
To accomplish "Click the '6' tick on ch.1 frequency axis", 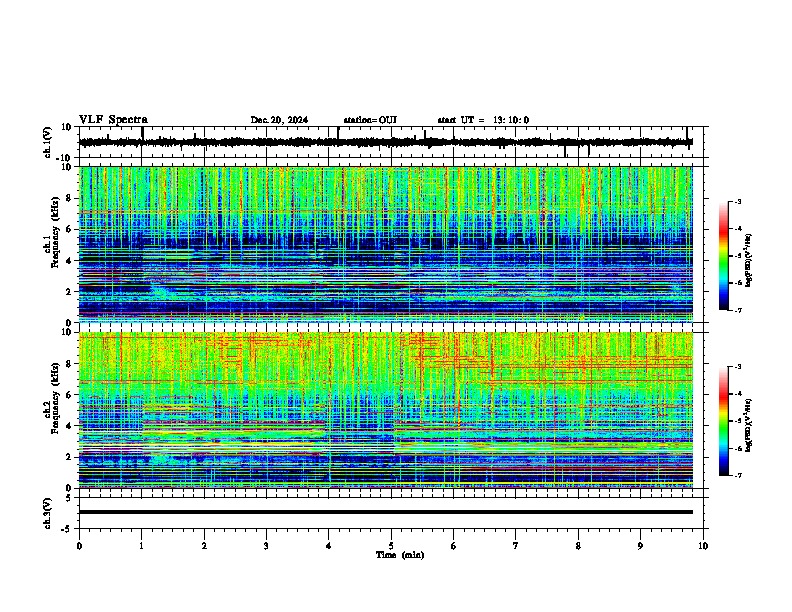I will tap(70, 230).
